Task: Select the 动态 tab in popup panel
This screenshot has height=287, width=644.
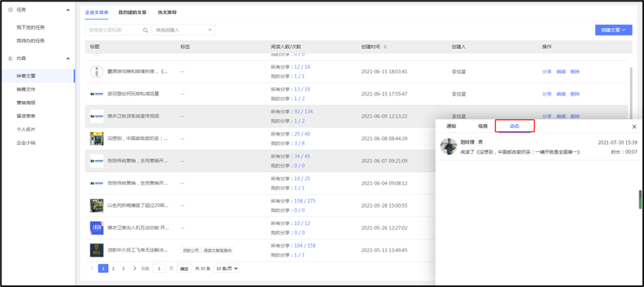Action: coord(515,126)
